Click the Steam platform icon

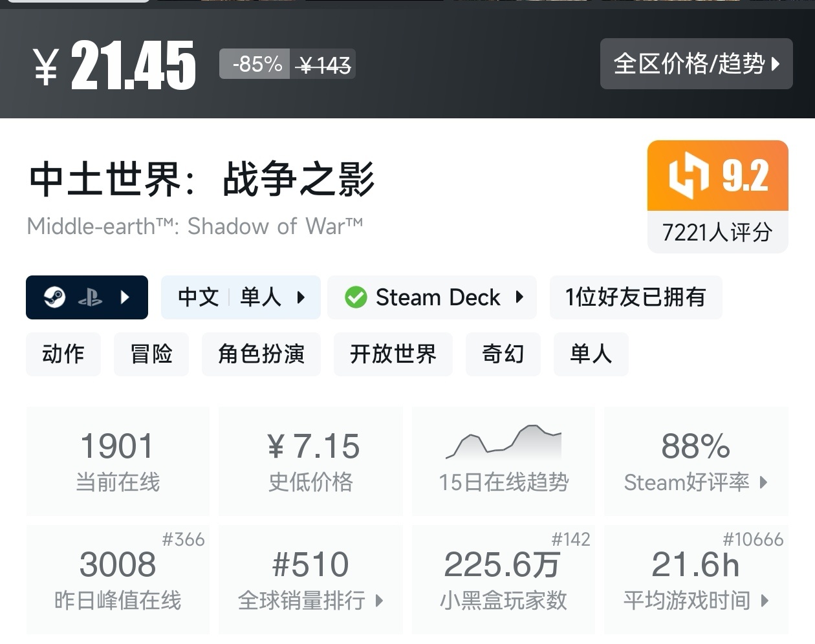(x=54, y=297)
